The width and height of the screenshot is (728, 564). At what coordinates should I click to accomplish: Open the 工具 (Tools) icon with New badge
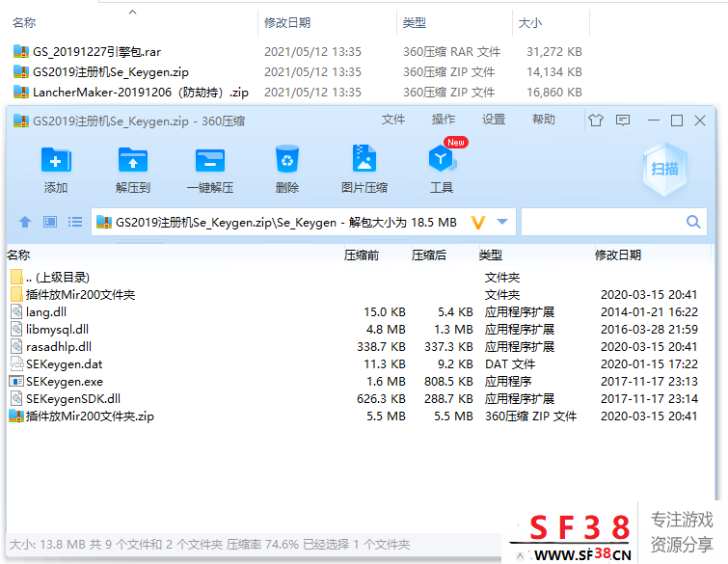point(442,158)
